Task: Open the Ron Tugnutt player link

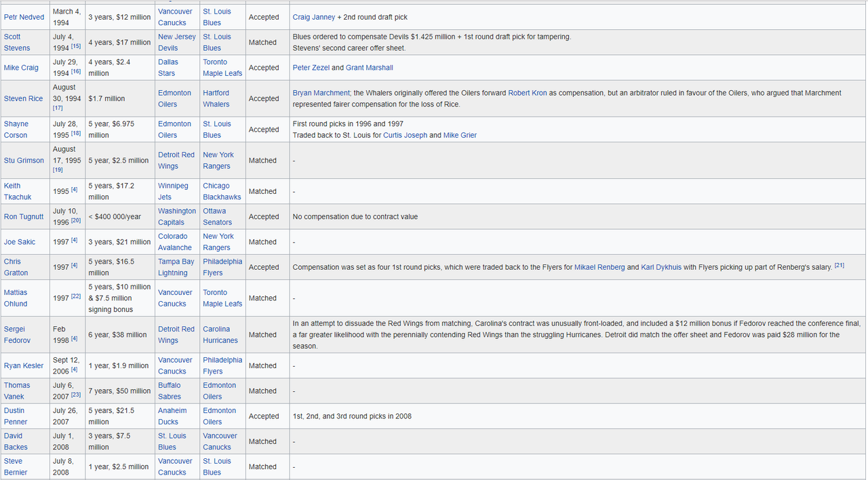Action: 24,217
